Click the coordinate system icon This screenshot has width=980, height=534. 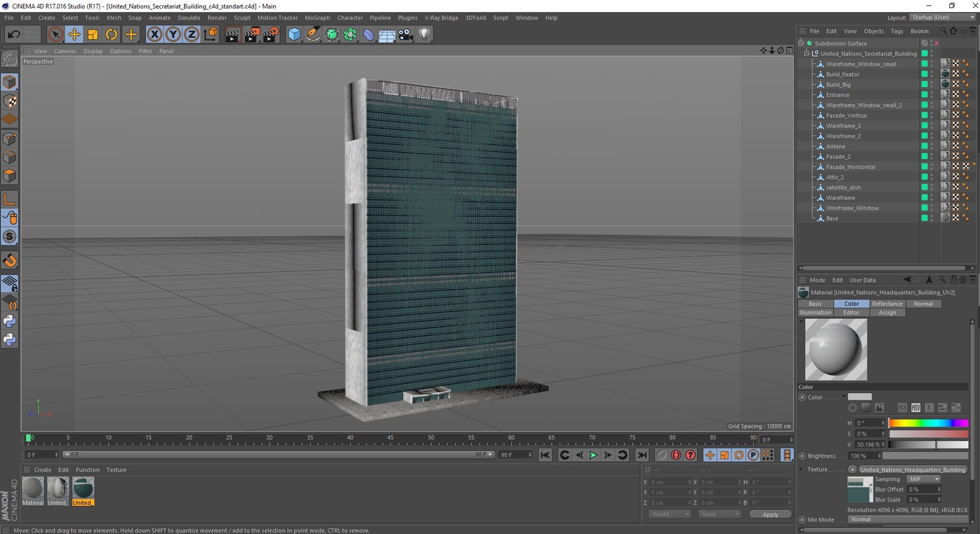tap(210, 34)
